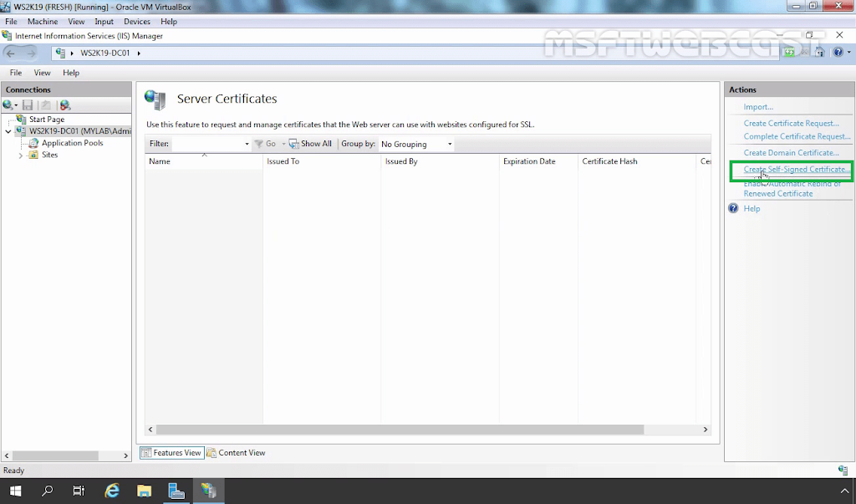
Task: Click the Create New Connection globe icon
Action: (x=8, y=104)
